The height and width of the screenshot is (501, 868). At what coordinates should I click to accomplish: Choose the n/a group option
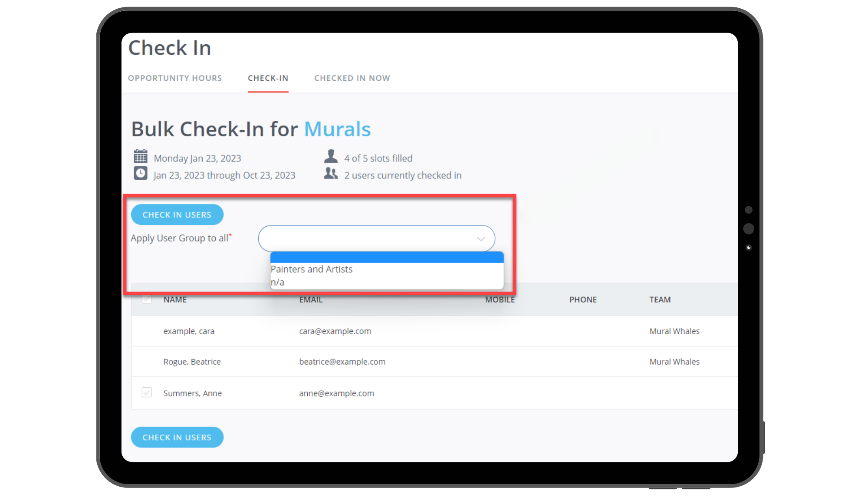pyautogui.click(x=387, y=282)
